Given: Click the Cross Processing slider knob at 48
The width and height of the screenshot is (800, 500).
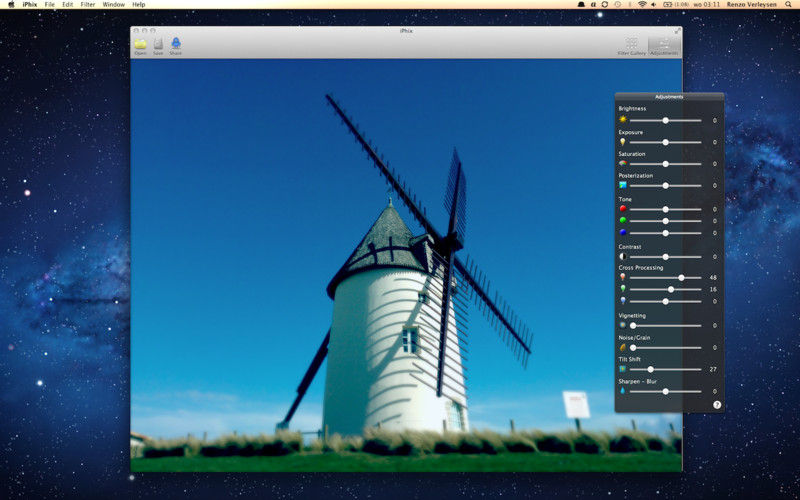Looking at the screenshot, I should [681, 278].
